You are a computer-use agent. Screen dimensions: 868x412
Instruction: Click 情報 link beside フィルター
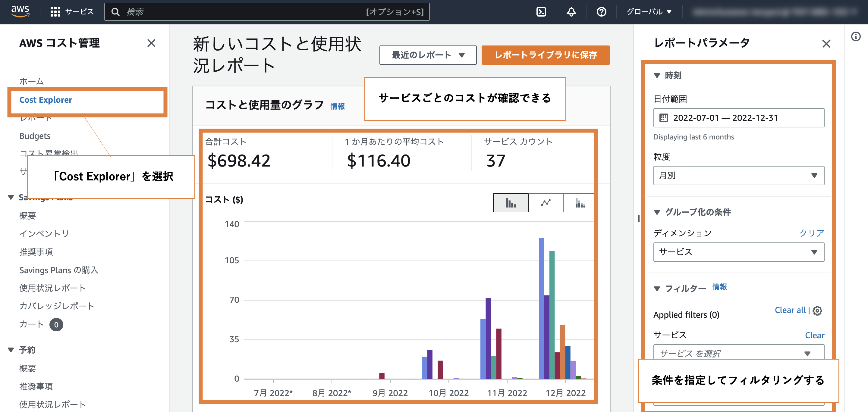coord(719,287)
